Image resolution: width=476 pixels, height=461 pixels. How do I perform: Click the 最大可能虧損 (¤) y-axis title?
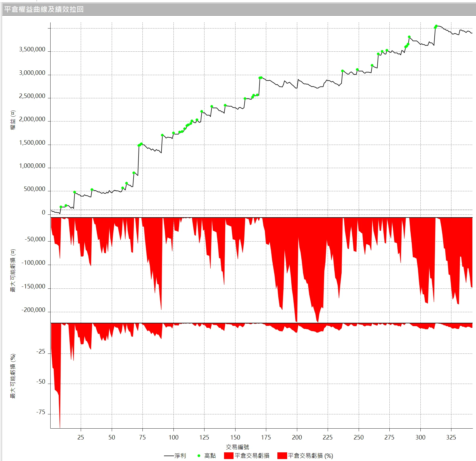coord(13,271)
